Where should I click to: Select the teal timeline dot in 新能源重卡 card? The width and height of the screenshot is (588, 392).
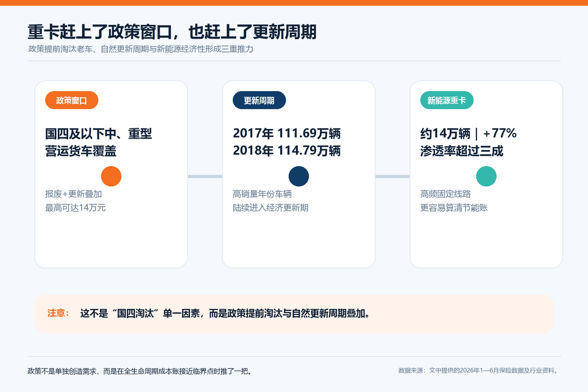487,176
